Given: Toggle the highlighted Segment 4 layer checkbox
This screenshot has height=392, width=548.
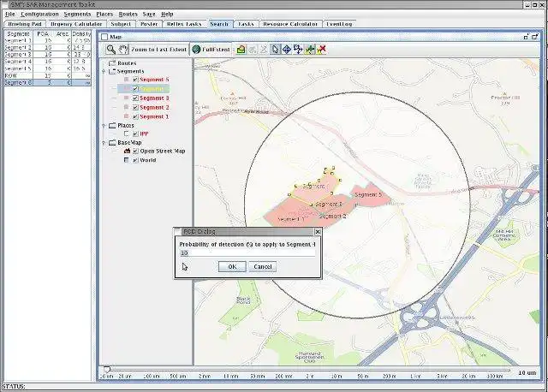Looking at the screenshot, I should pyautogui.click(x=135, y=89).
